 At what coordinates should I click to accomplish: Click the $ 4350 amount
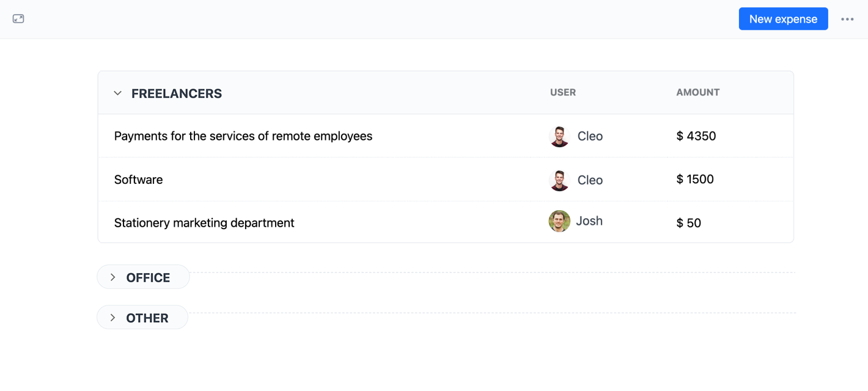click(696, 136)
